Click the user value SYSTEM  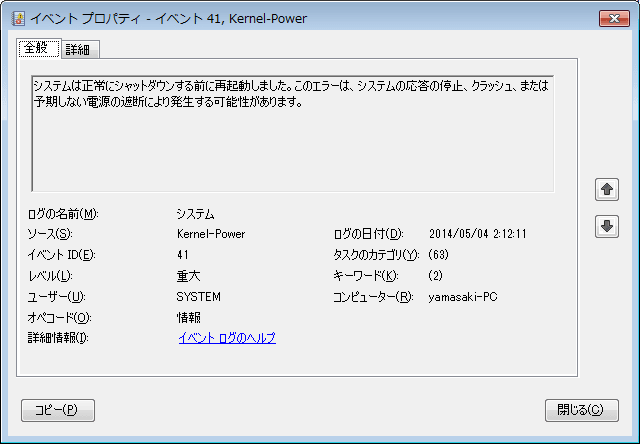point(199,297)
